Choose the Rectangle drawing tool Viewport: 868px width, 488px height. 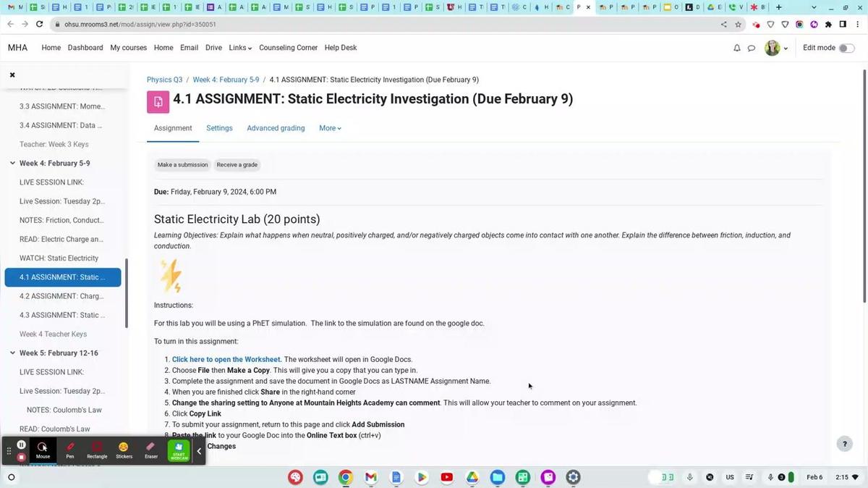[97, 450]
